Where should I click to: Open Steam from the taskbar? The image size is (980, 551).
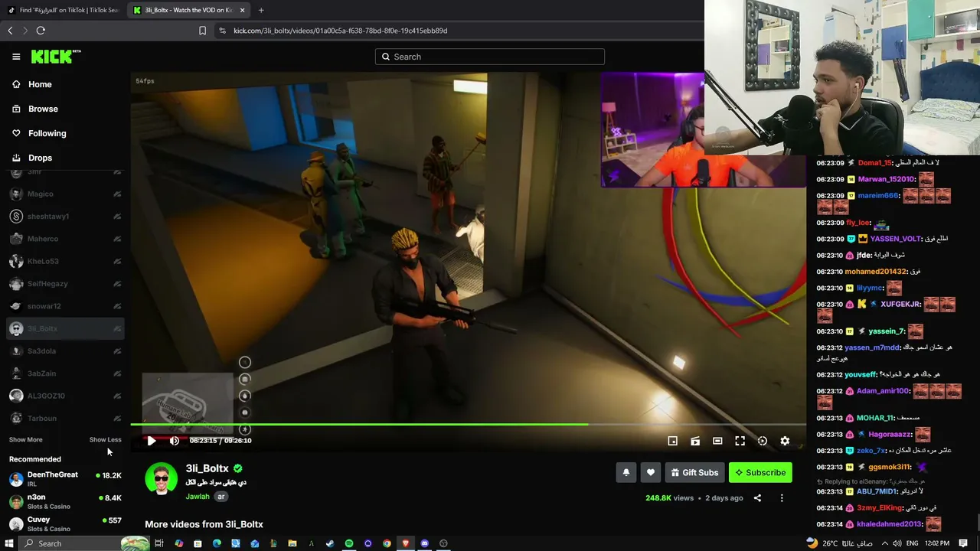point(330,543)
